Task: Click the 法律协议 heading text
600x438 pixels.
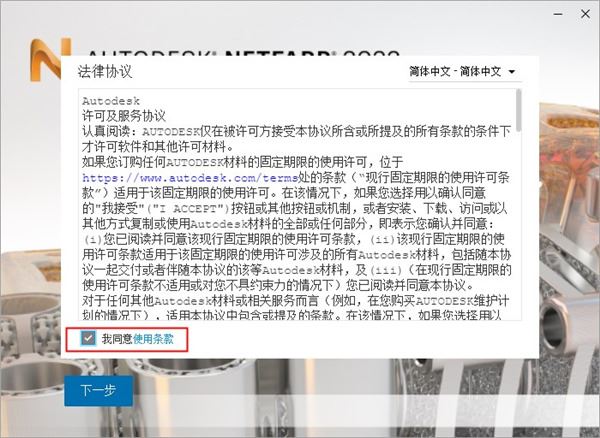Action: [105, 72]
